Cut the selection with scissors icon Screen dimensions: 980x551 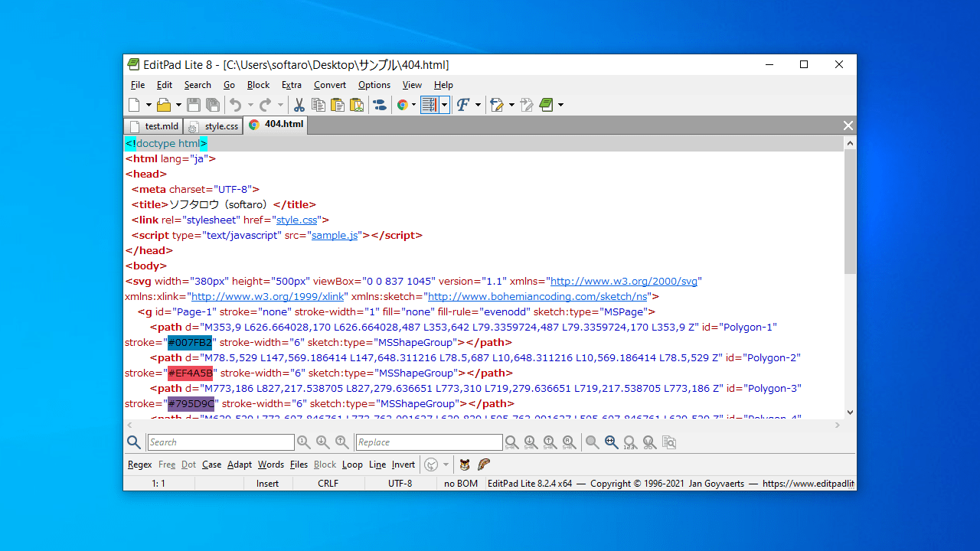299,105
